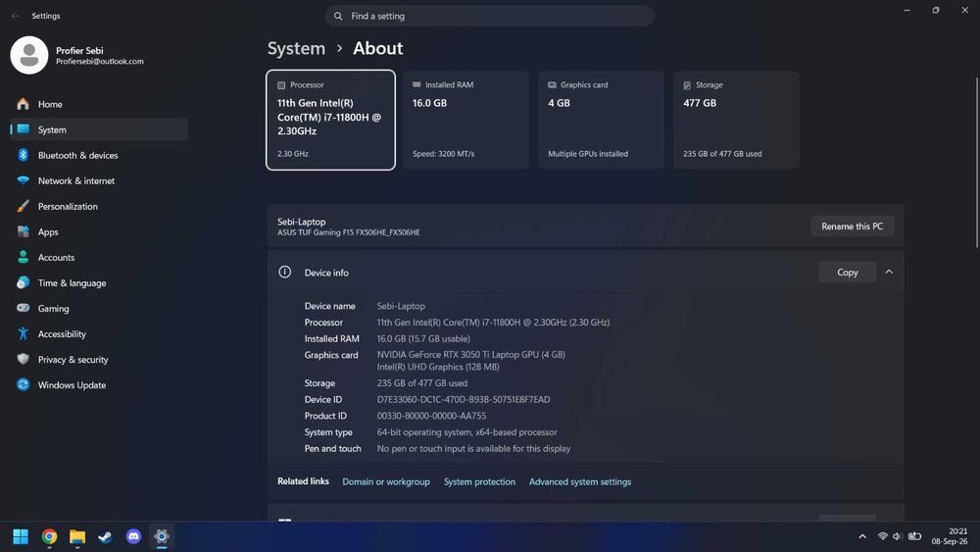The image size is (980, 552).
Task: Click the battery tray icon
Action: coord(914,536)
